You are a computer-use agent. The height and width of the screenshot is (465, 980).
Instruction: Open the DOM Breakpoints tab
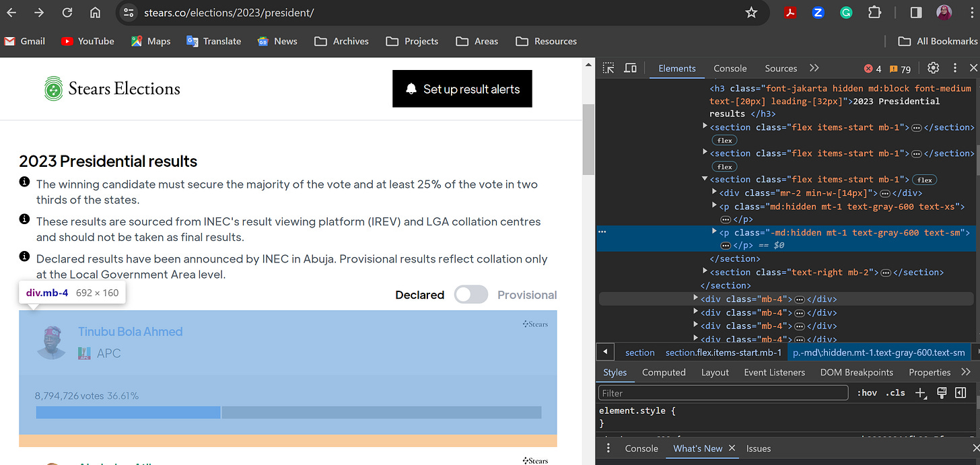[x=856, y=372]
